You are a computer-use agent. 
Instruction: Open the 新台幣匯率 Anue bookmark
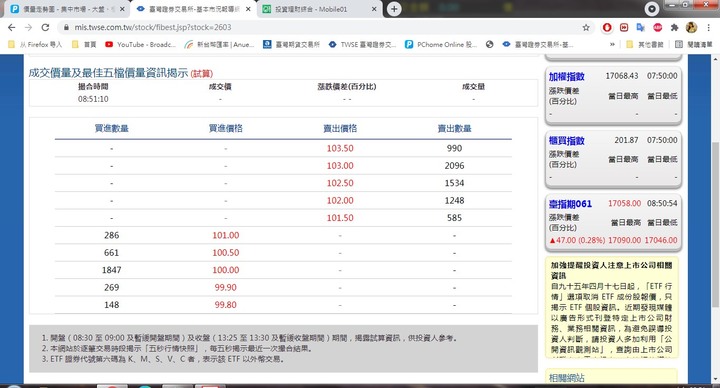click(x=219, y=45)
